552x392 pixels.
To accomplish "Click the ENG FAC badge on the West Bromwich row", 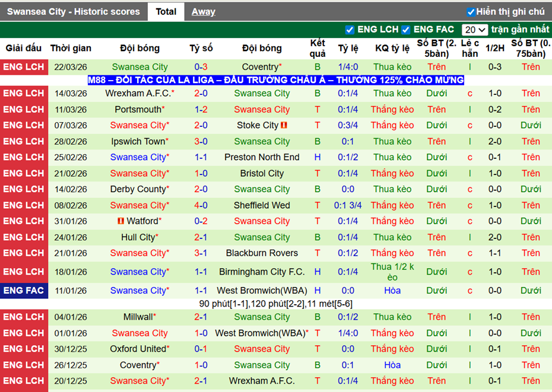I will point(24,291).
